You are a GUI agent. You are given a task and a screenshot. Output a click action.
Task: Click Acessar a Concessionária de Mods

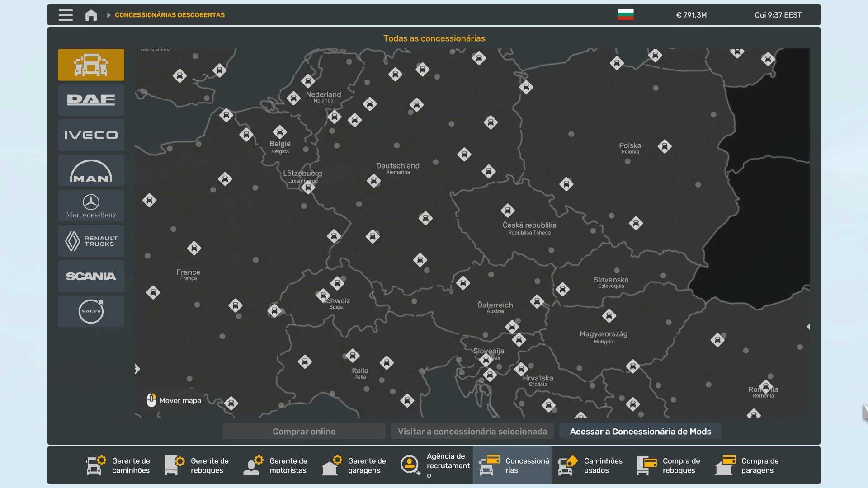pos(640,432)
